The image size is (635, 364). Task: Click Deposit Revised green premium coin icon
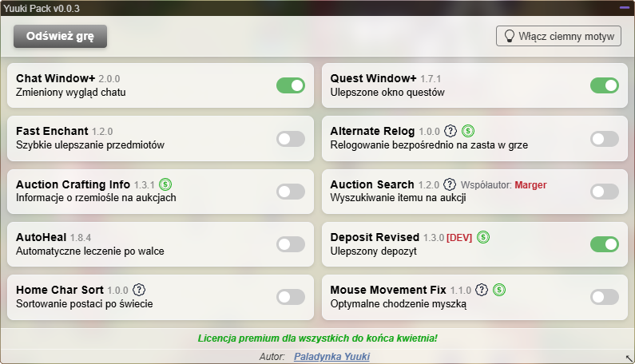point(483,237)
